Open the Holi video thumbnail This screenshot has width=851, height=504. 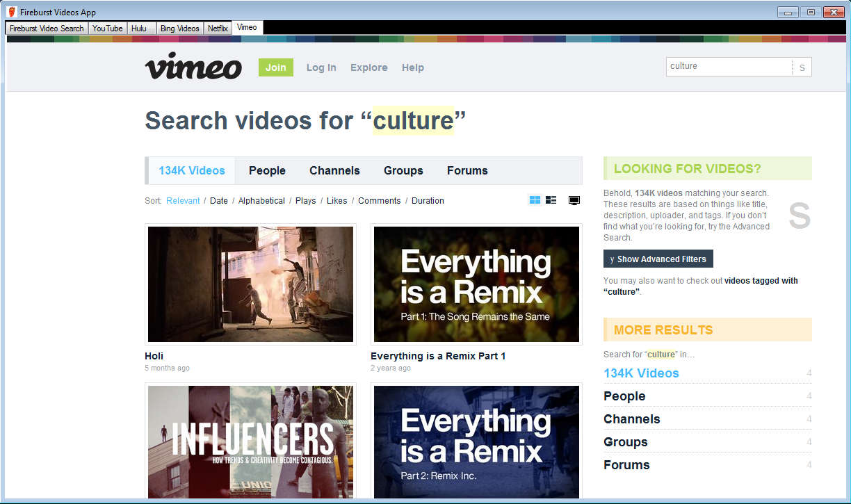point(250,284)
